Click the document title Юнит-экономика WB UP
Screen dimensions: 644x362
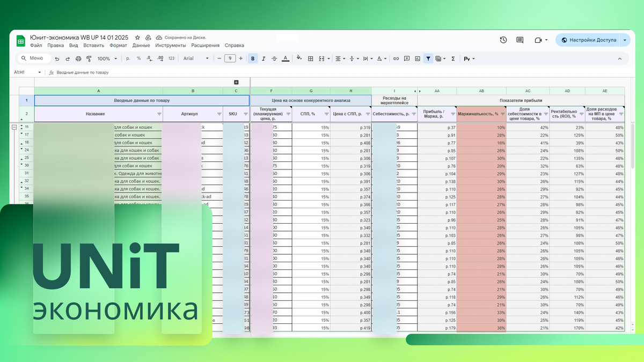click(80, 38)
